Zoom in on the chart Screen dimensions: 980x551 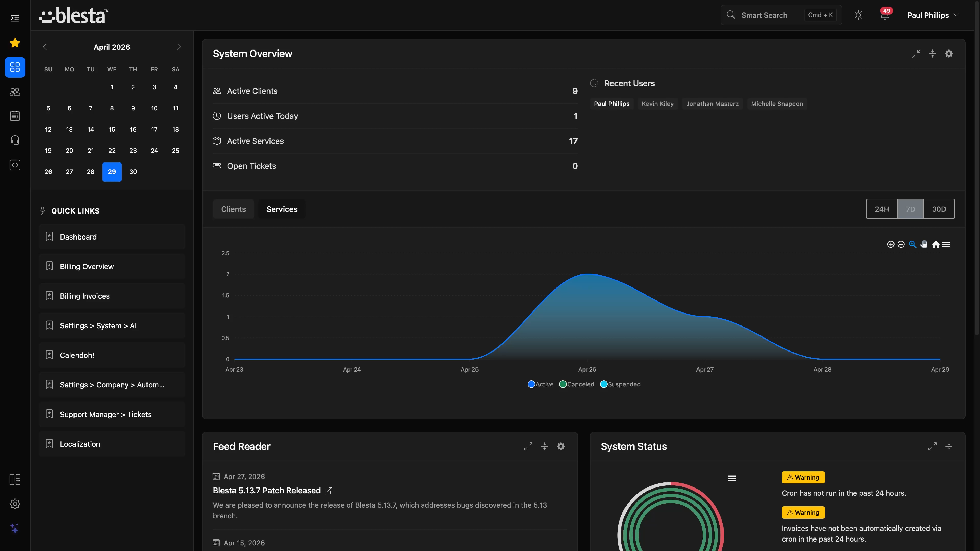[x=891, y=245]
